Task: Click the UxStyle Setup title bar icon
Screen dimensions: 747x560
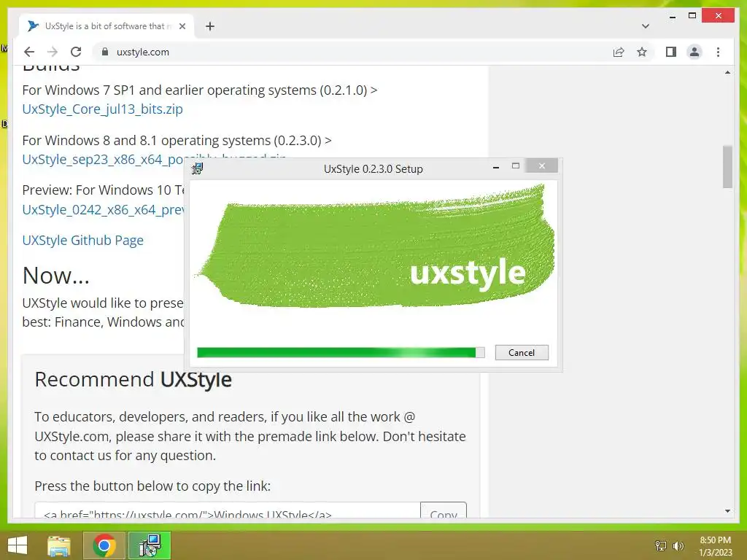Action: point(197,168)
